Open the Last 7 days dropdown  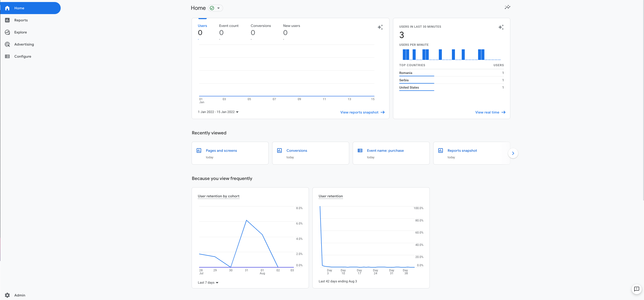pos(208,283)
